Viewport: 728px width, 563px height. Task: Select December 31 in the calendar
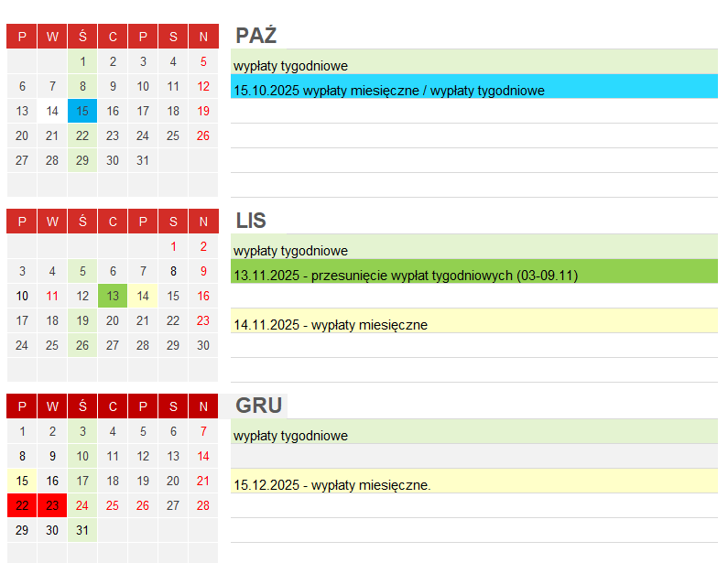(x=82, y=529)
